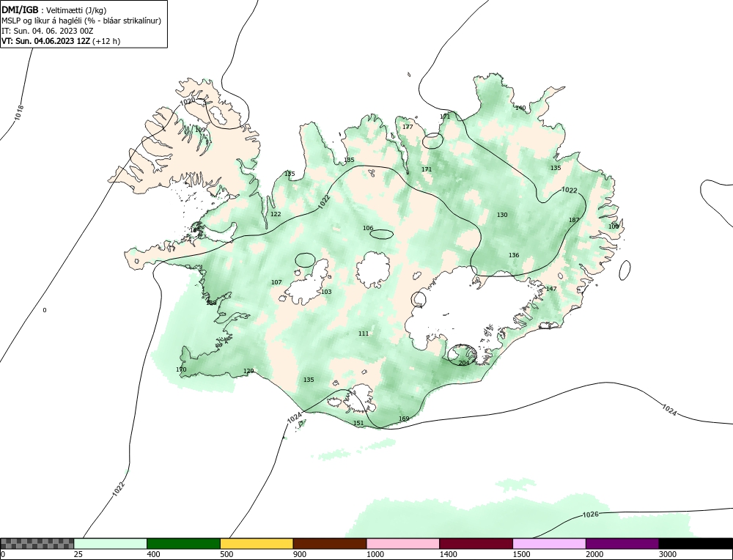The width and height of the screenshot is (733, 560).
Task: Click the purple 2000–3000 legend swatch
Action: tap(622, 544)
